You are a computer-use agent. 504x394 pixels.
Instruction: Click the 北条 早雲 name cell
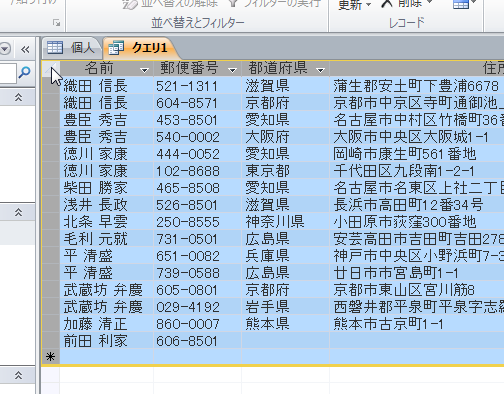click(x=107, y=222)
